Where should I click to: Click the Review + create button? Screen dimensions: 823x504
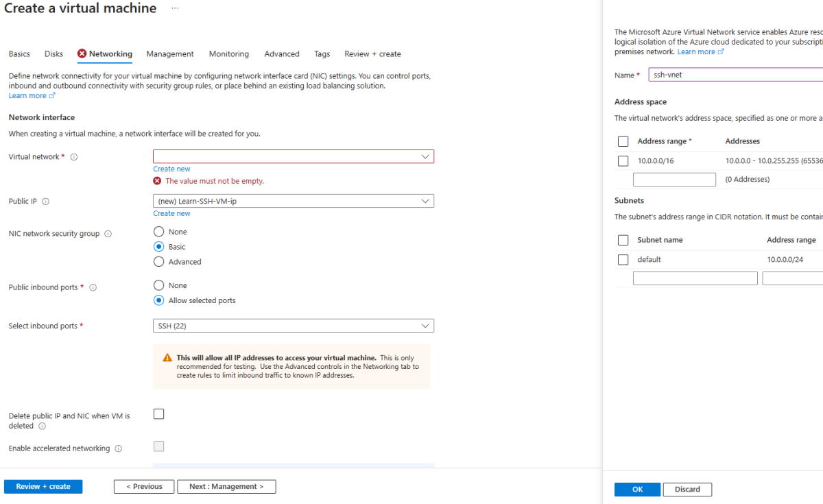43,486
